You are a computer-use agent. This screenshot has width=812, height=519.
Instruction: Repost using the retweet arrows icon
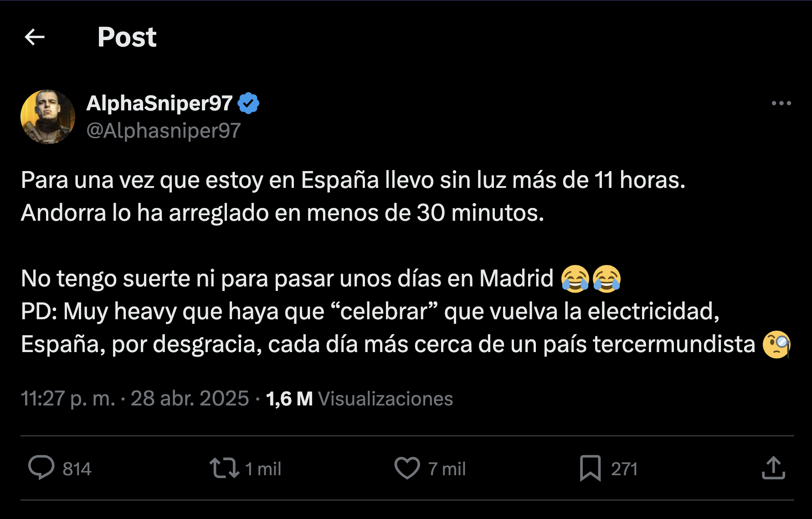click(x=224, y=468)
